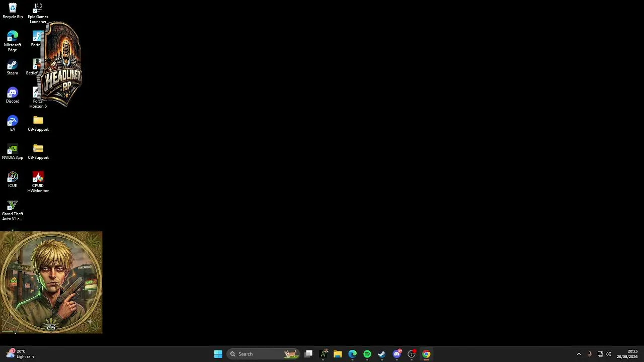
Task: Select the Grand Theft Auto V desktop shortcut
Action: 13,210
